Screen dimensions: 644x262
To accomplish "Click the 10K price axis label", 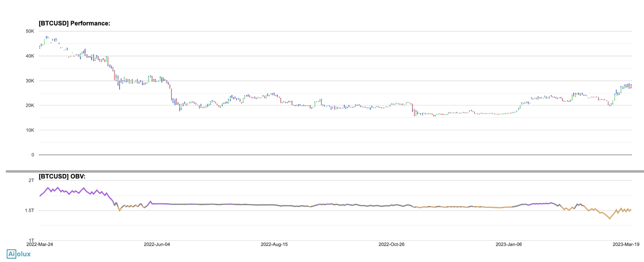I will [x=30, y=130].
